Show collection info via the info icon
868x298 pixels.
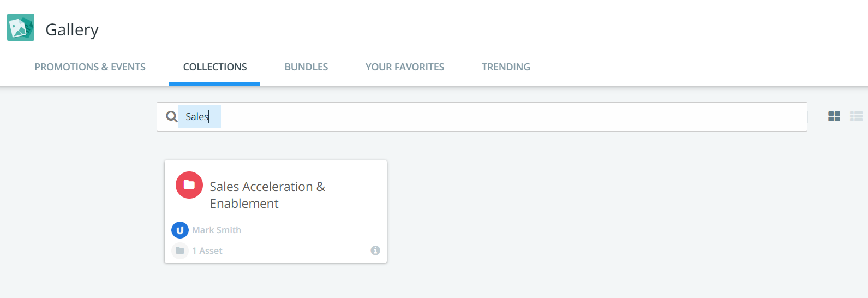point(375,251)
